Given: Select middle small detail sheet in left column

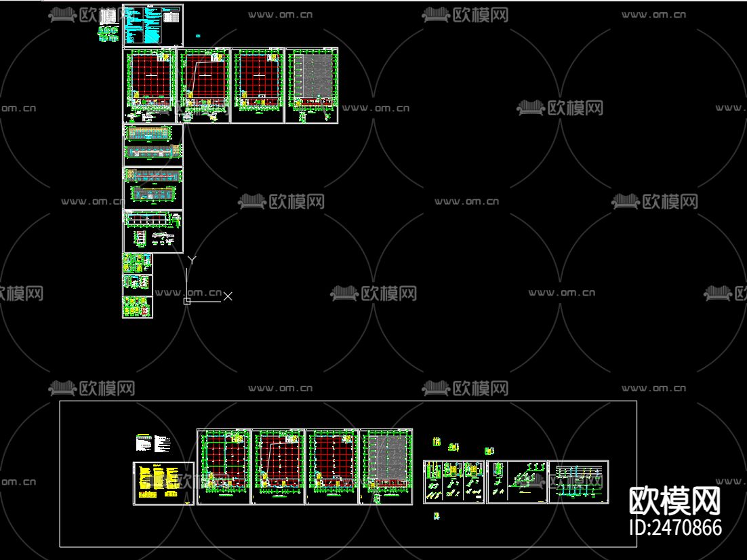Looking at the screenshot, I should (138, 285).
